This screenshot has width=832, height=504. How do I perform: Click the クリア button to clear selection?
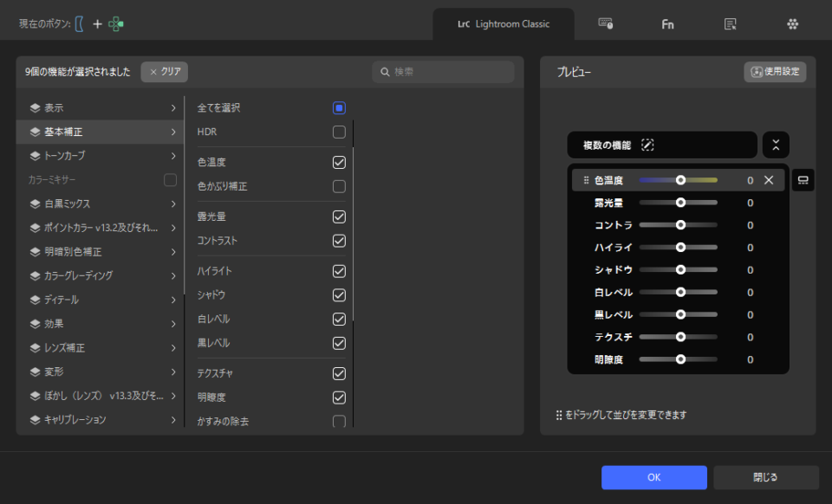coord(165,72)
